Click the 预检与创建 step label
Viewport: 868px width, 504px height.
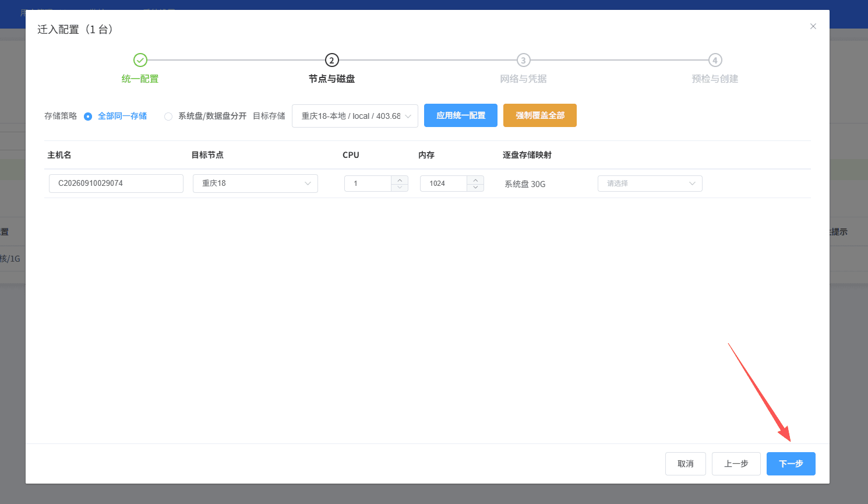(x=715, y=79)
